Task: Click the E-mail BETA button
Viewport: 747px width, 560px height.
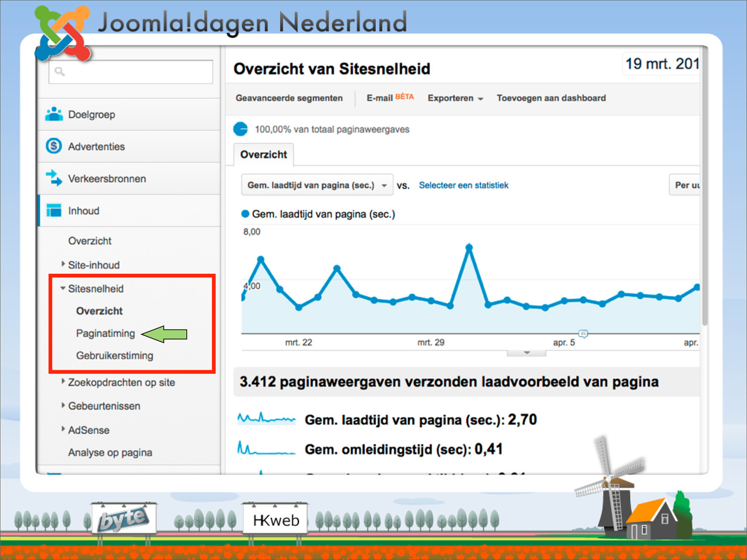Action: (390, 98)
